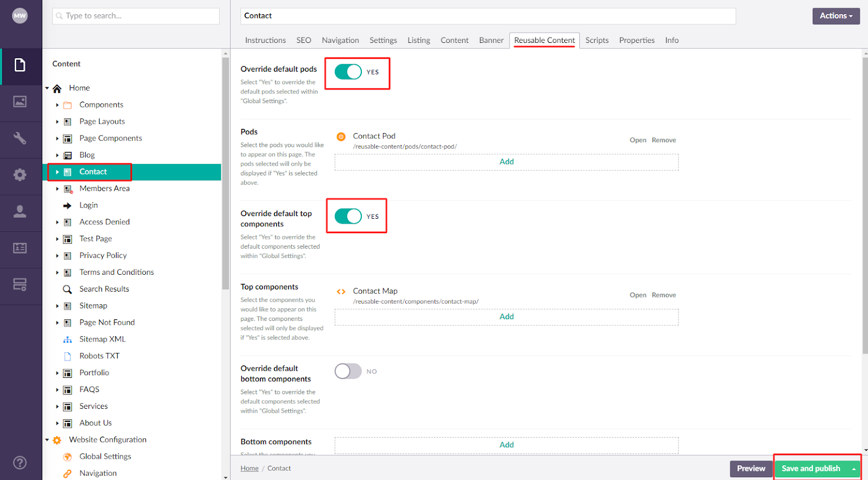The height and width of the screenshot is (480, 868).
Task: Expand the FAQS tree node
Action: (x=57, y=390)
